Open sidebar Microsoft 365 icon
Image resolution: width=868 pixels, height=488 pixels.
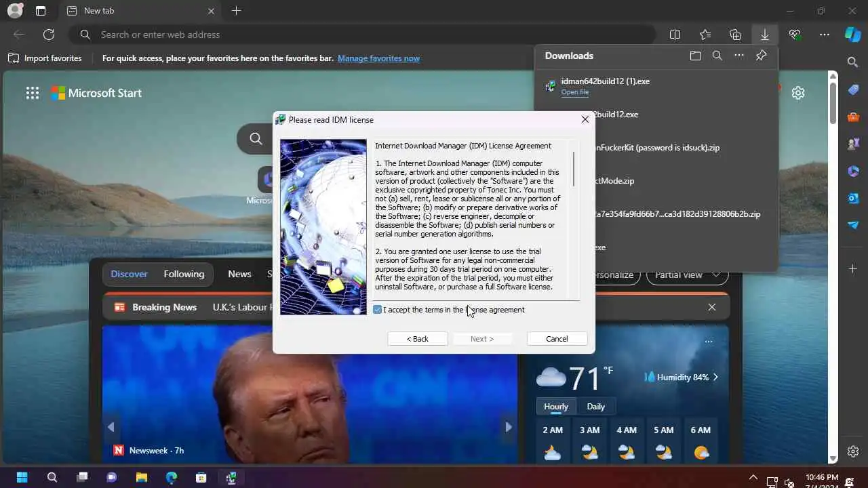coord(853,171)
